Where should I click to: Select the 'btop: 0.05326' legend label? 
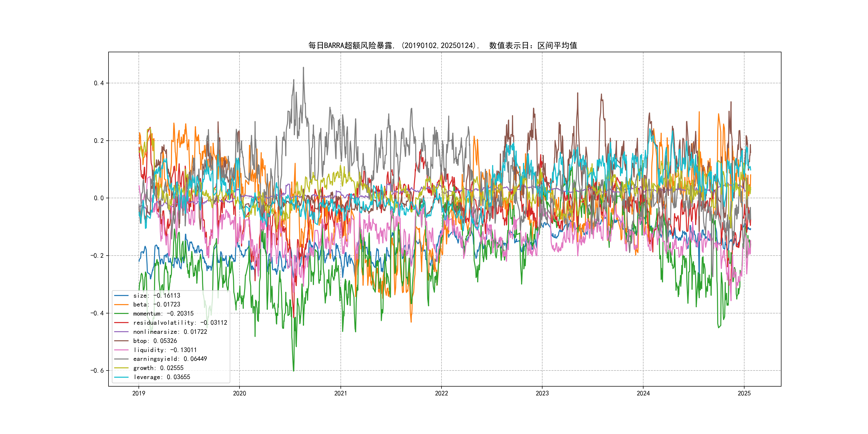coord(155,341)
